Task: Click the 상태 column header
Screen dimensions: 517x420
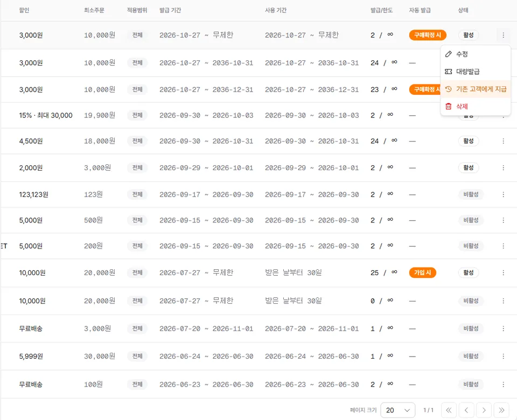Action: 463,10
